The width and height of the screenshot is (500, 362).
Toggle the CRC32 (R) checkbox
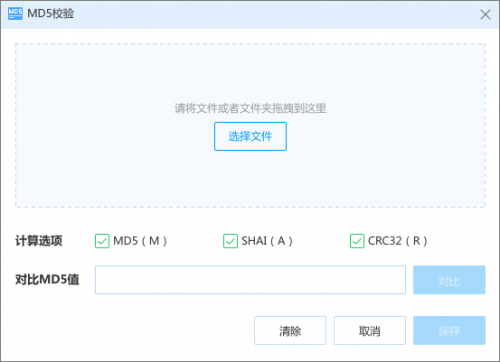(x=357, y=241)
